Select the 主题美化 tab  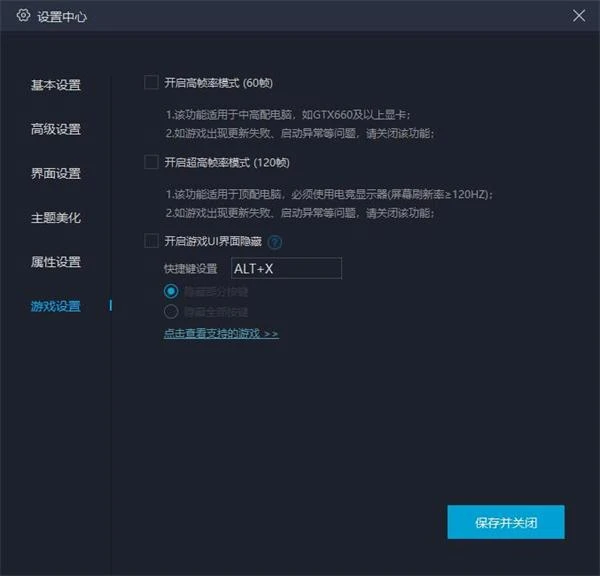[56, 218]
